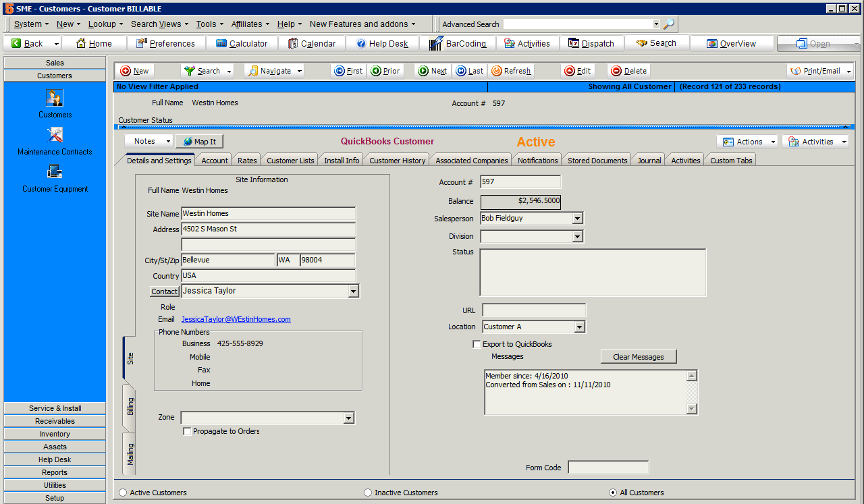Open the Help Desk toolbar button

(382, 43)
